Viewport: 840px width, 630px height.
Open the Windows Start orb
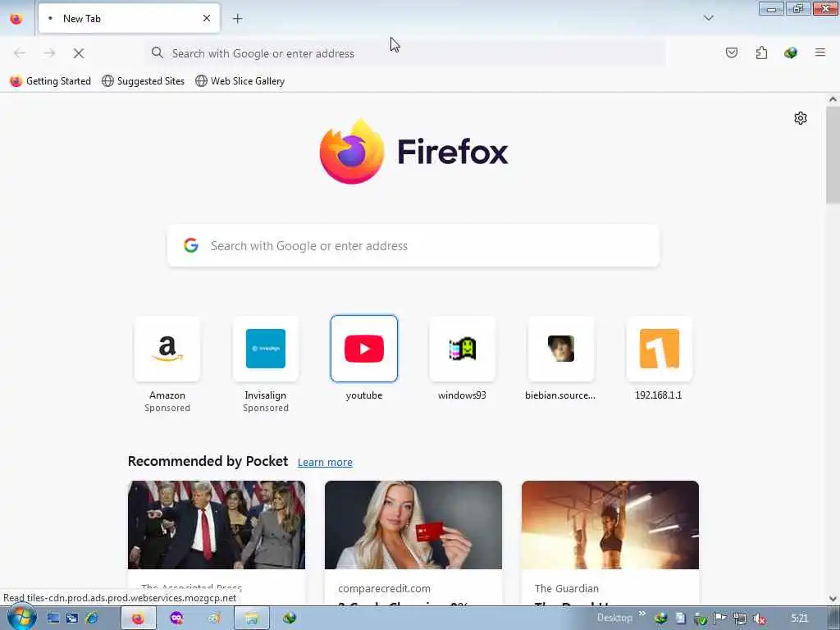[21, 617]
